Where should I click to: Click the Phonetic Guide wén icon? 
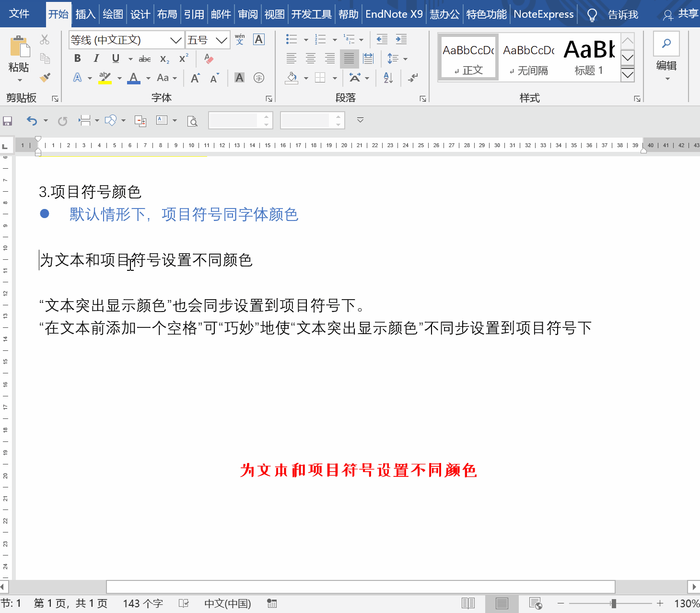[240, 39]
